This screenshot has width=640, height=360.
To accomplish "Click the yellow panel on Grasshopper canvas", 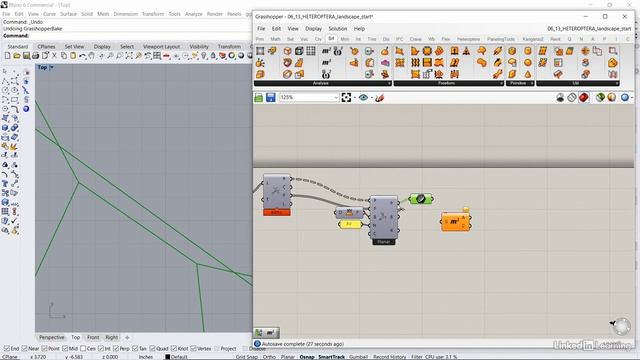I will pos(350,224).
